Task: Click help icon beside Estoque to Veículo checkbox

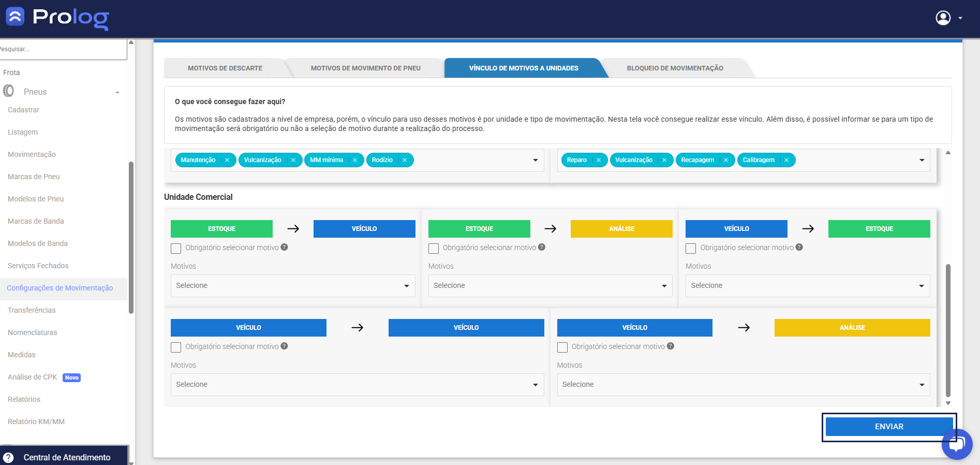Action: click(x=284, y=247)
